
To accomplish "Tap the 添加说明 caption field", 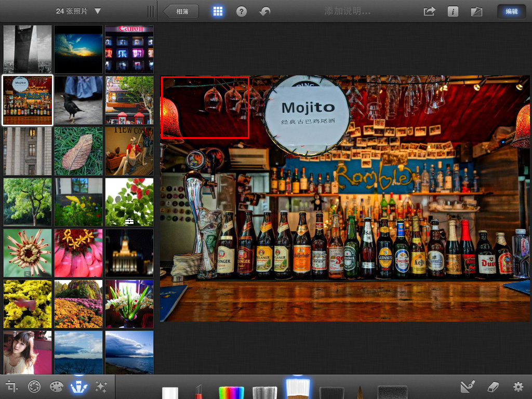I will click(348, 11).
